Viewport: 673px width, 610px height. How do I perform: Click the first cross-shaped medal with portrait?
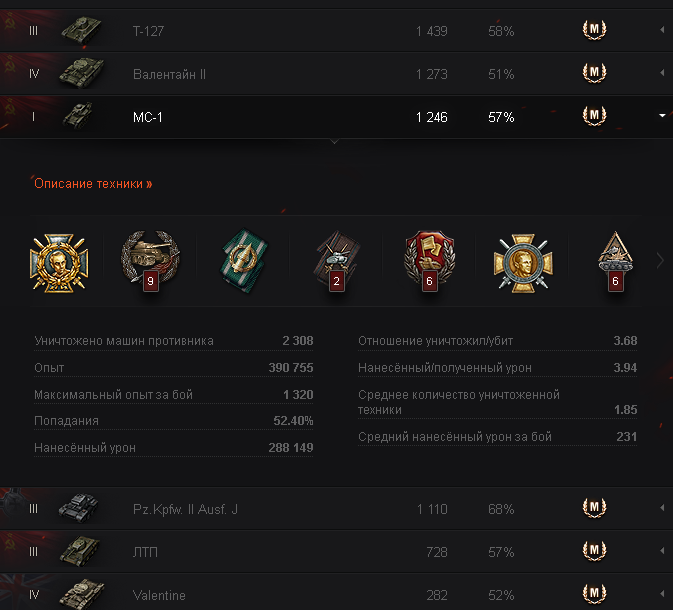click(53, 261)
